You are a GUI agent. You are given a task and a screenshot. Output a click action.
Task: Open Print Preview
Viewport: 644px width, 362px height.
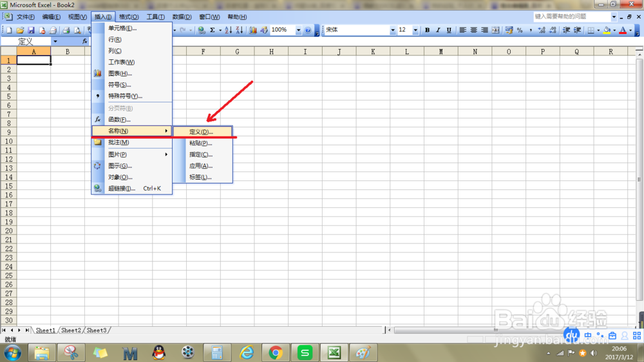(x=77, y=30)
